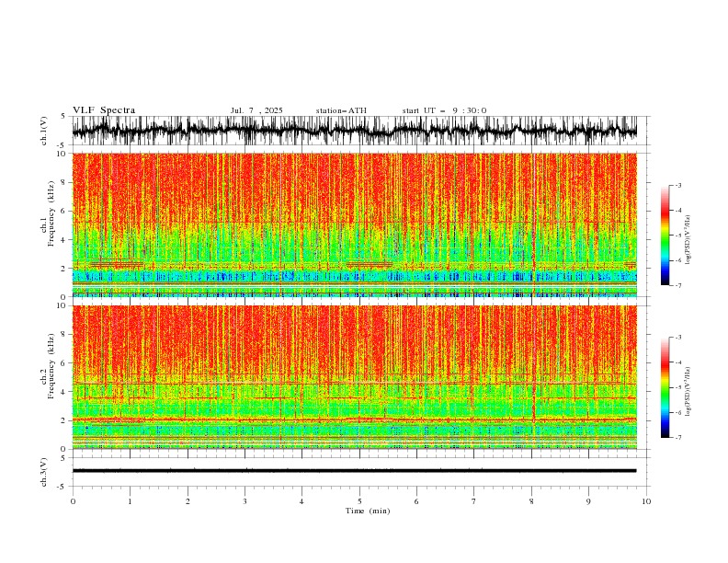Click the 'station=ATH' label
This screenshot has height=563, width=728.
341,110
